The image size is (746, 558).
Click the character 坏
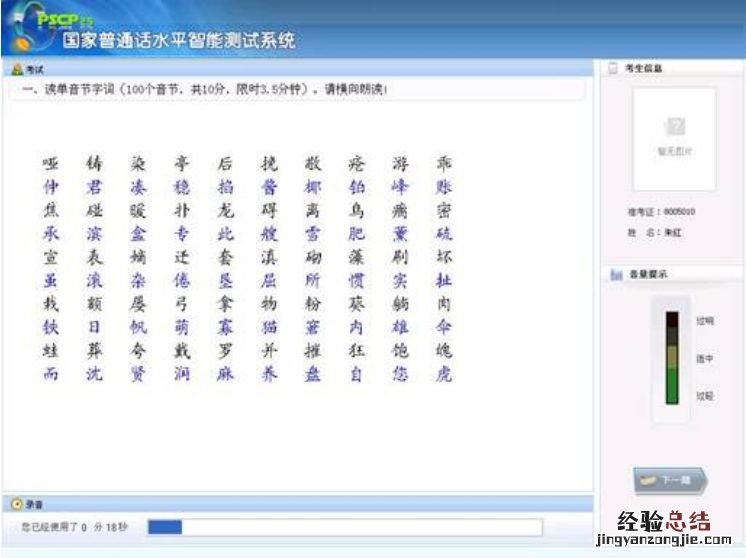(444, 257)
